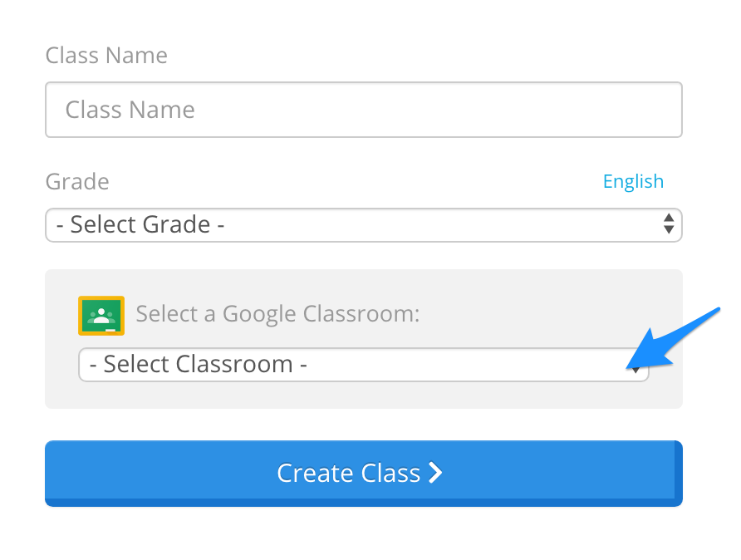Click the gray Google Classroom panel background
Screen dimensions: 741x560
point(363,395)
